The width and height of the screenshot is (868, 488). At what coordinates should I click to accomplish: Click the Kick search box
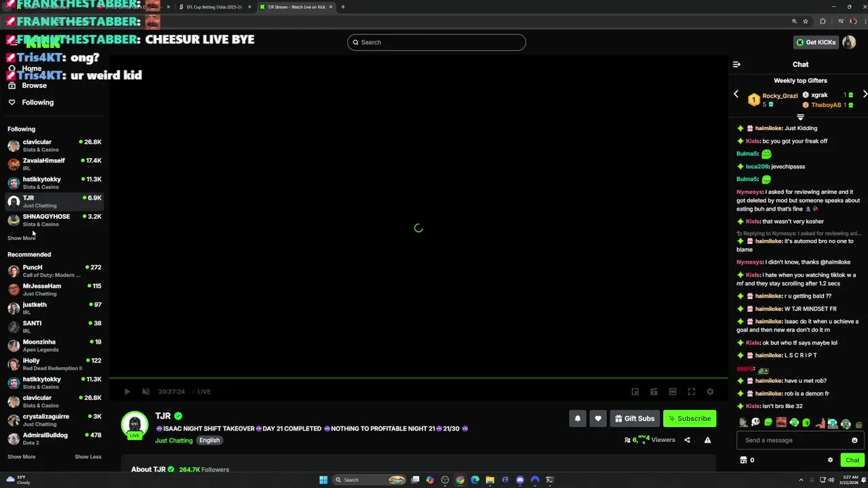pyautogui.click(x=436, y=42)
